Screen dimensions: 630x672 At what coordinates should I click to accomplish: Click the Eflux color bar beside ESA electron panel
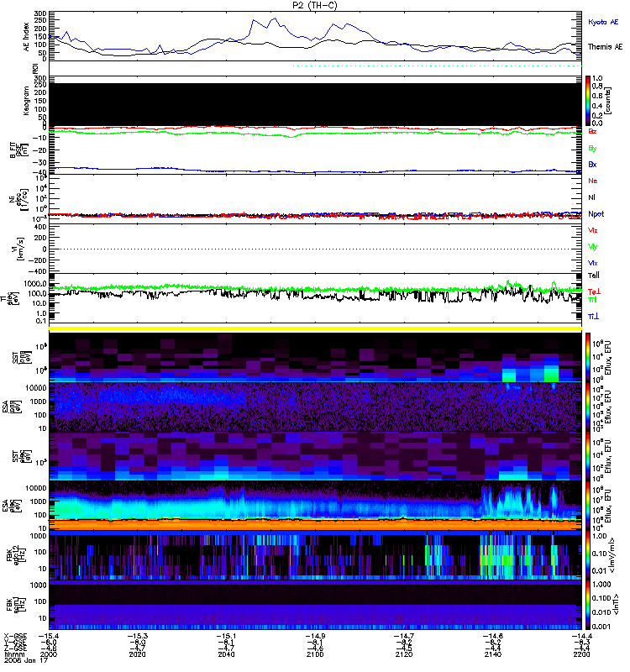(588, 506)
